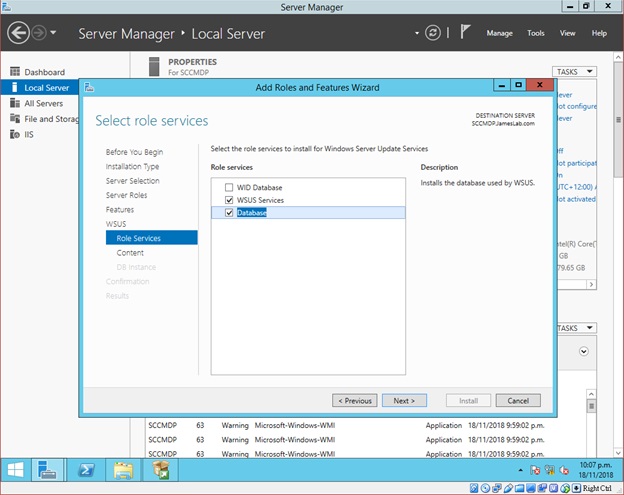Image resolution: width=624 pixels, height=495 pixels.
Task: Click the Previous button
Action: [355, 401]
